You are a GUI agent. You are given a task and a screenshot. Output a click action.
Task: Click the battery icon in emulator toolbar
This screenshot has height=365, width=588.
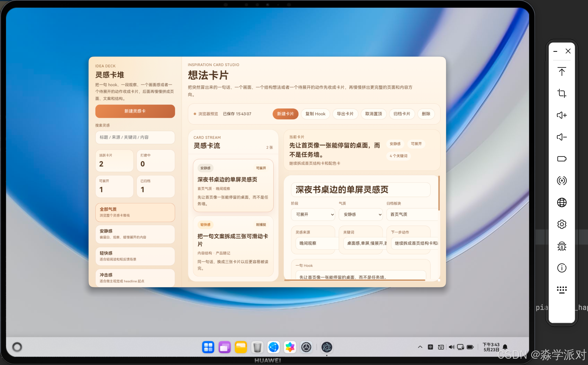562,159
